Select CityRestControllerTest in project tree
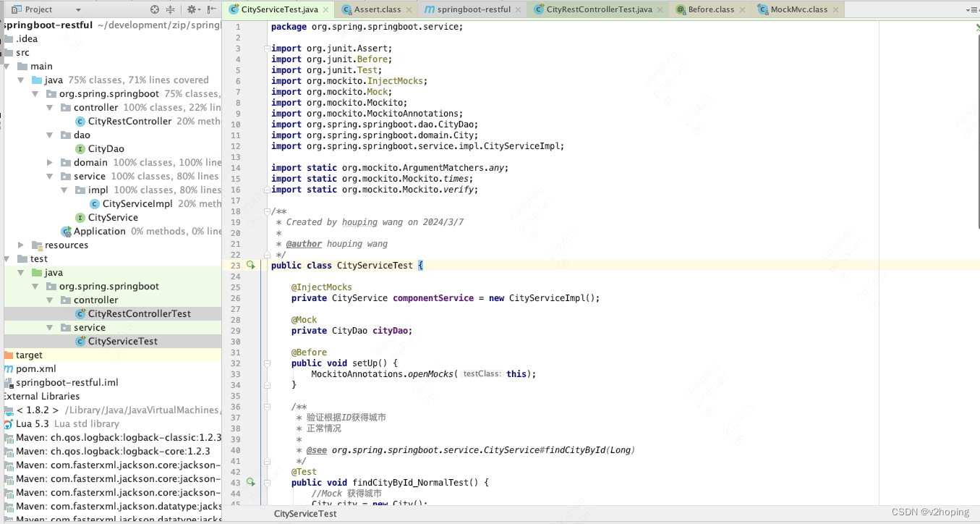 tap(140, 314)
